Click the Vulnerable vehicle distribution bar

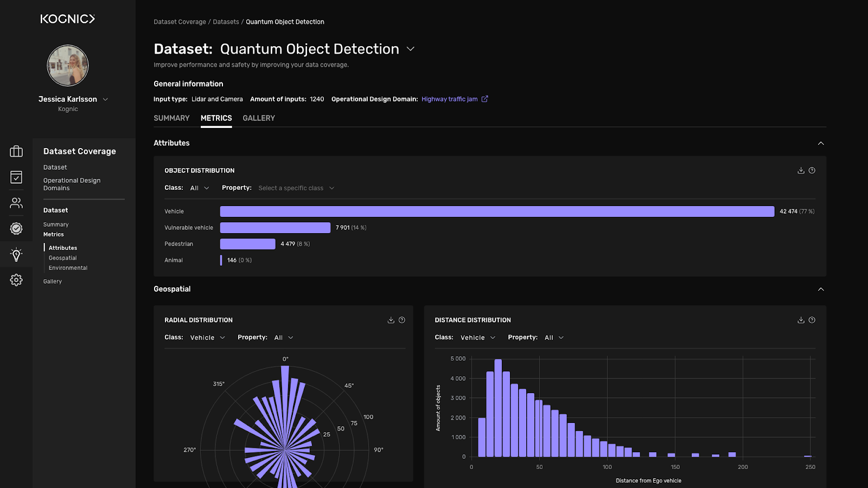click(275, 228)
